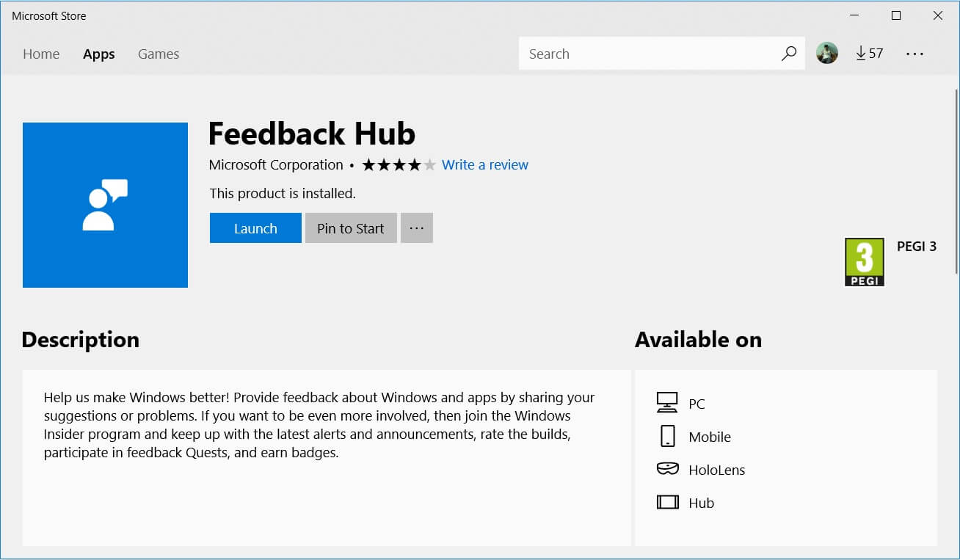The height and width of the screenshot is (560, 960).
Task: Select the Mobile device icon
Action: coord(668,435)
